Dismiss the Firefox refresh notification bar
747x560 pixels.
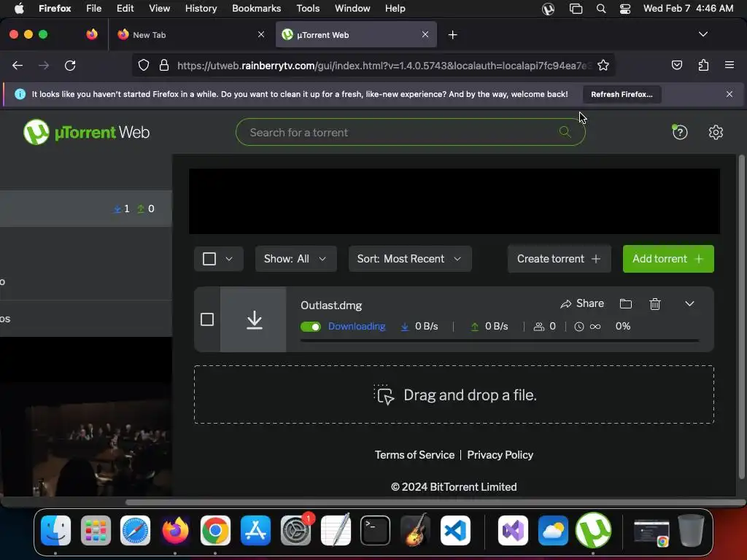pos(729,94)
